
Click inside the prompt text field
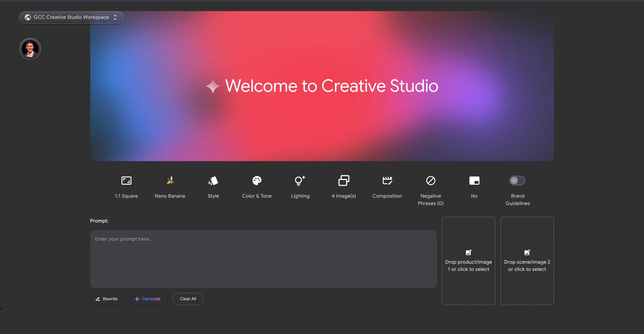point(263,259)
